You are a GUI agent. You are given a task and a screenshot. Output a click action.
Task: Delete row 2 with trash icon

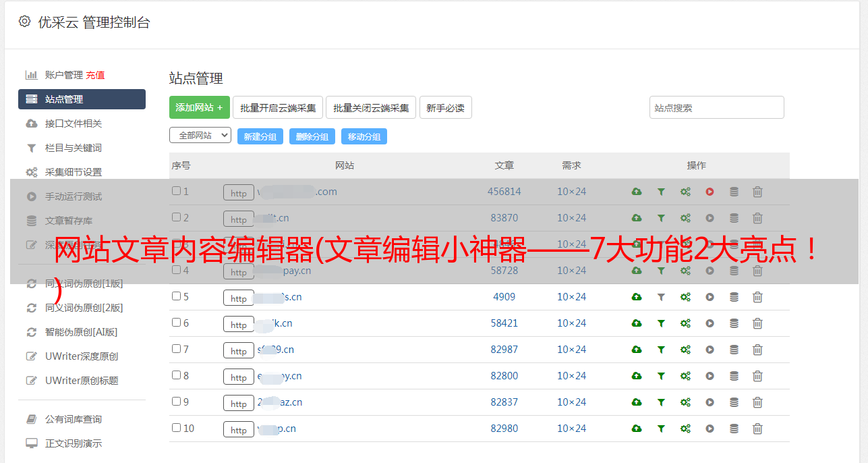pos(757,218)
